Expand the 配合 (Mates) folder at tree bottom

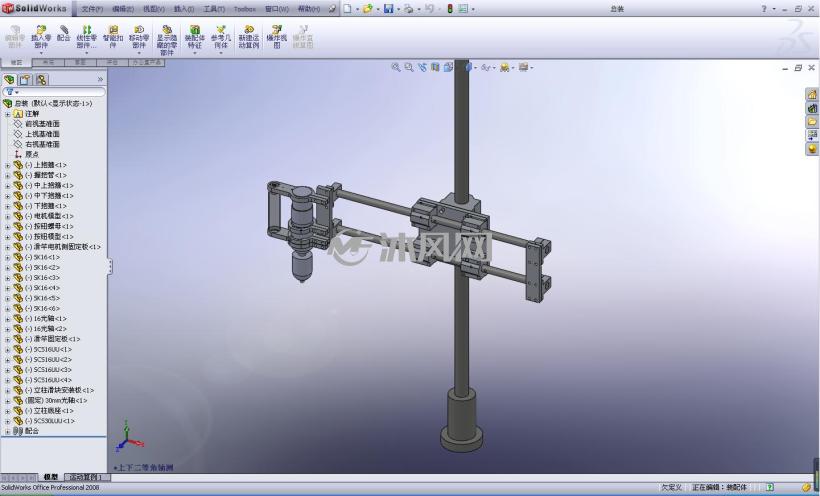pyautogui.click(x=7, y=432)
